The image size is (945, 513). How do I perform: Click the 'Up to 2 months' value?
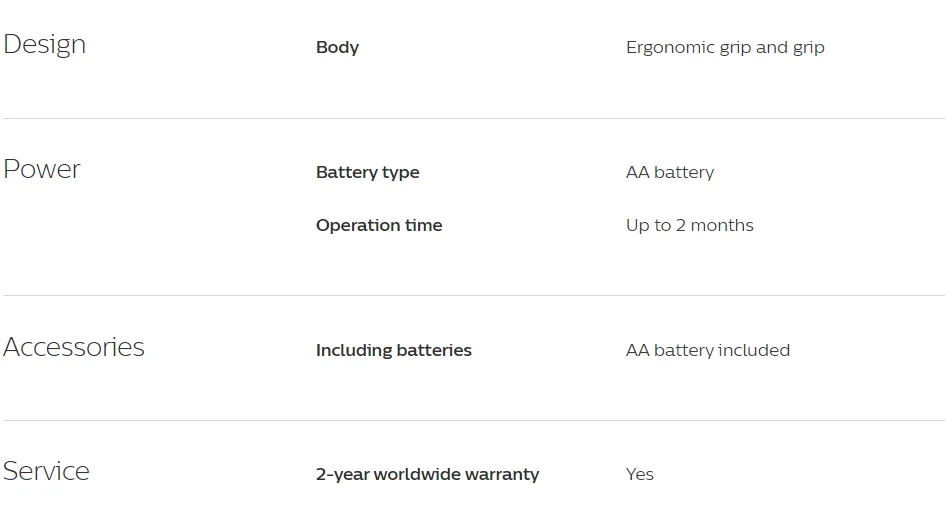(689, 225)
